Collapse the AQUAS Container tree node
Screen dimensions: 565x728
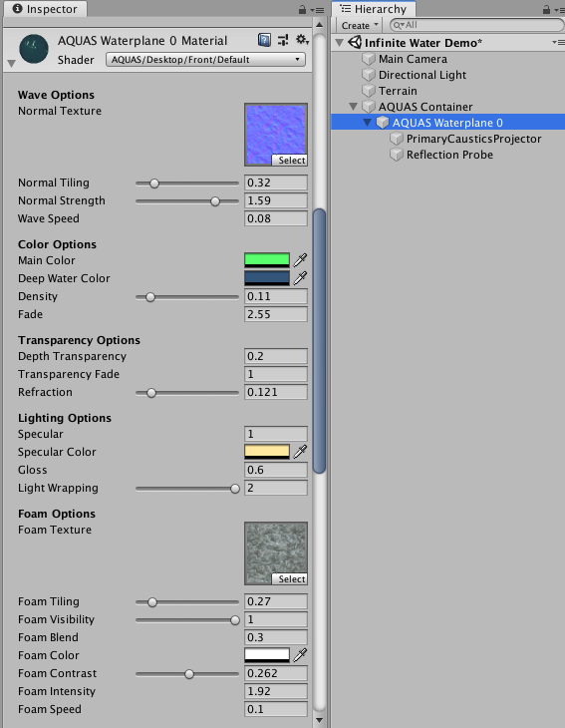pos(353,107)
